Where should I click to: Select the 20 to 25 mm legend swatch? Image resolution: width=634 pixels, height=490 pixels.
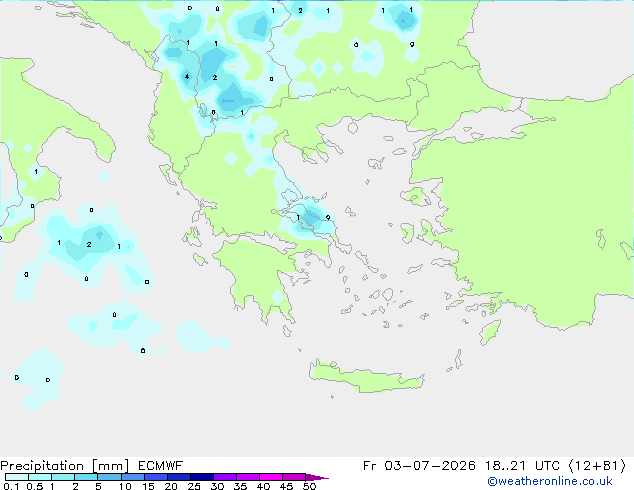pyautogui.click(x=178, y=477)
